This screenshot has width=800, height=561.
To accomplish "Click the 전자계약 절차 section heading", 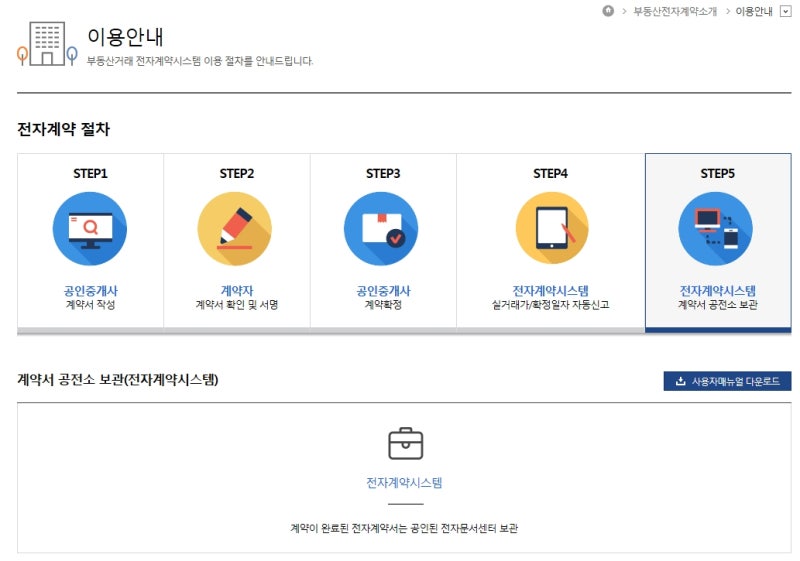I will coord(63,129).
